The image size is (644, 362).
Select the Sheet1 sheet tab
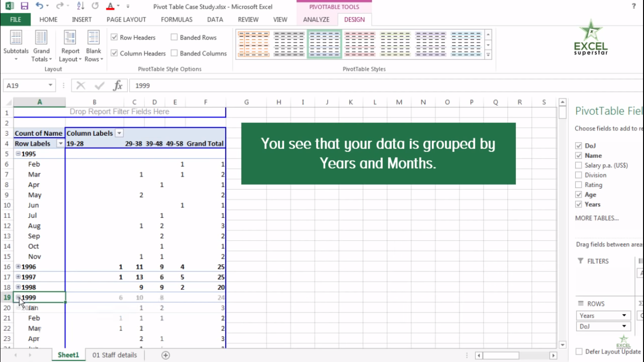(x=68, y=355)
